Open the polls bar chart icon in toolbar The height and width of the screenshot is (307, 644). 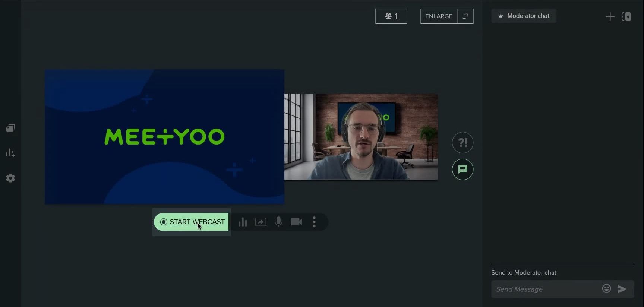(x=243, y=222)
